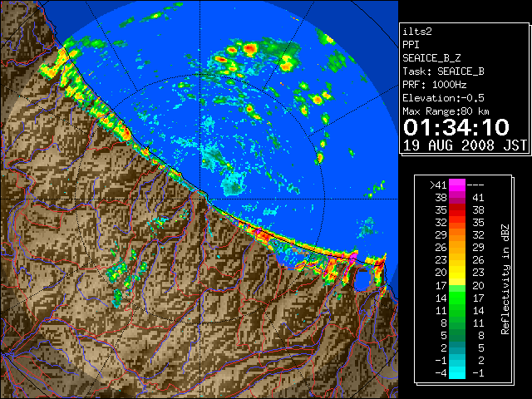Click the "20" label in right legend column

pos(478,285)
